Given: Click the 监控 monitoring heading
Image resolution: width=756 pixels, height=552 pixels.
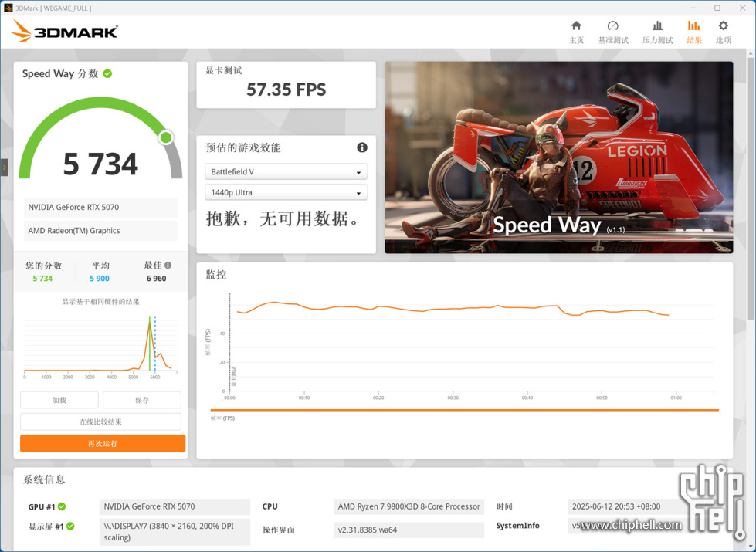Looking at the screenshot, I should (x=216, y=274).
